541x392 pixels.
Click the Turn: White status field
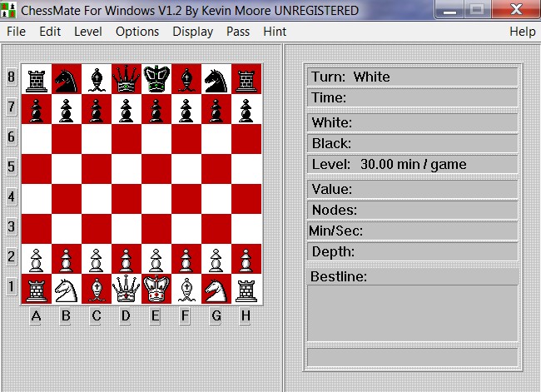pos(413,77)
